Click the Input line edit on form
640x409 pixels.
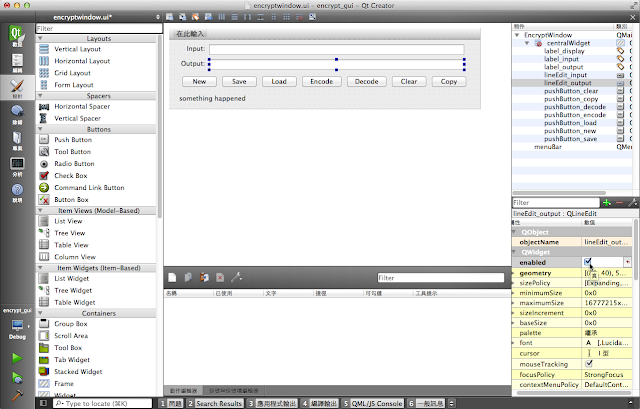(337, 49)
